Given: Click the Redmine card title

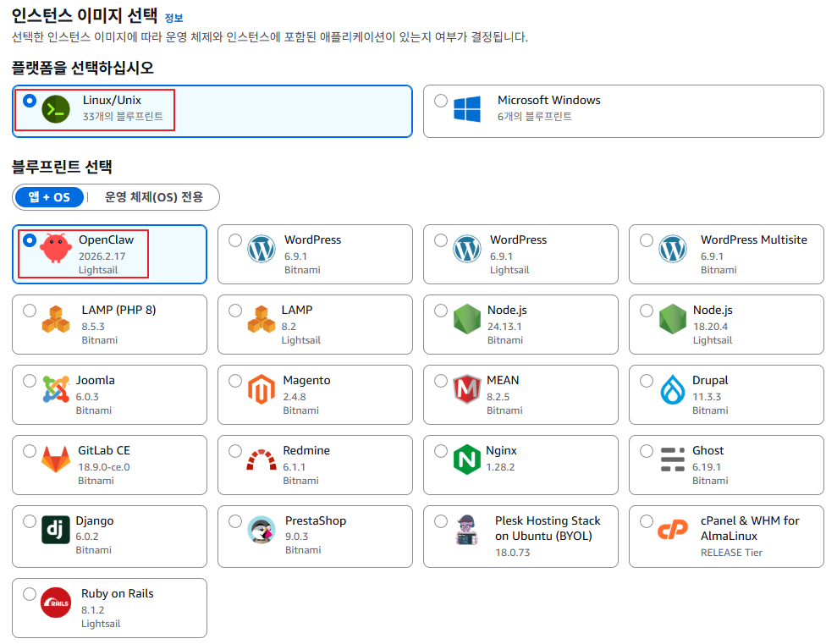Looking at the screenshot, I should (306, 450).
